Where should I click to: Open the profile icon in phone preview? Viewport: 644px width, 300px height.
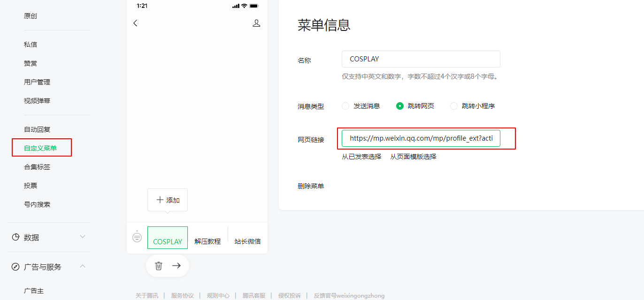point(256,23)
